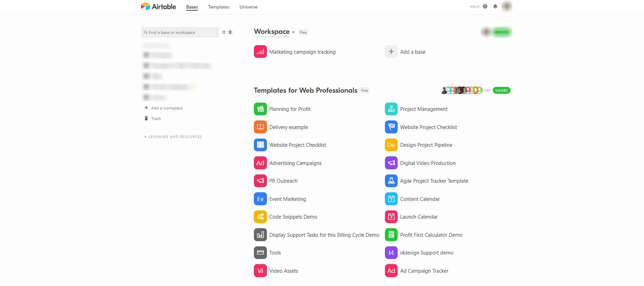Click the Airtable logo
This screenshot has width=644, height=286.
(x=158, y=6)
